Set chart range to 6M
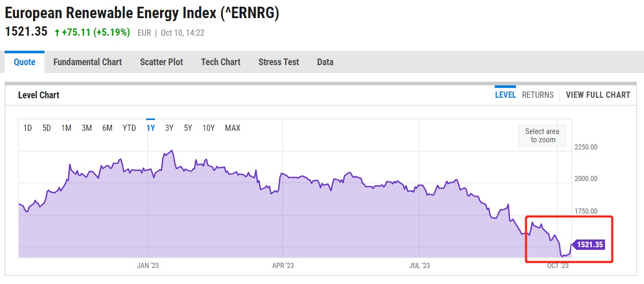This screenshot has height=284, width=644. (107, 128)
